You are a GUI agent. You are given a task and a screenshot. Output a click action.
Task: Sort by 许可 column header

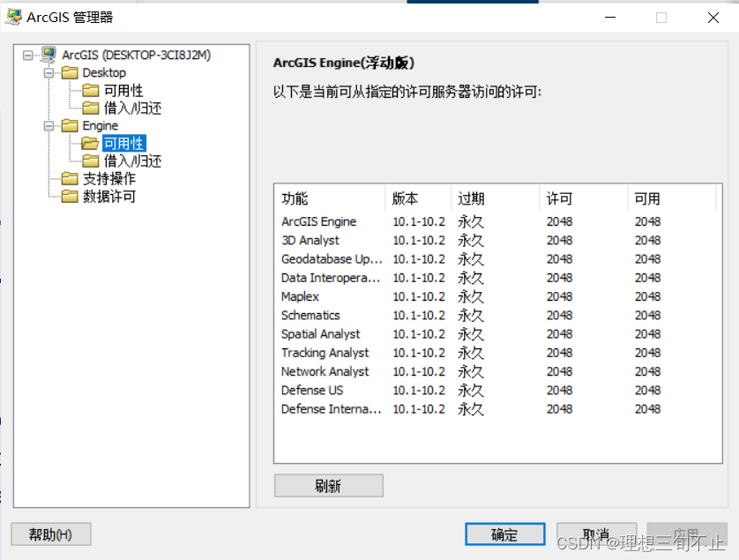pyautogui.click(x=584, y=198)
